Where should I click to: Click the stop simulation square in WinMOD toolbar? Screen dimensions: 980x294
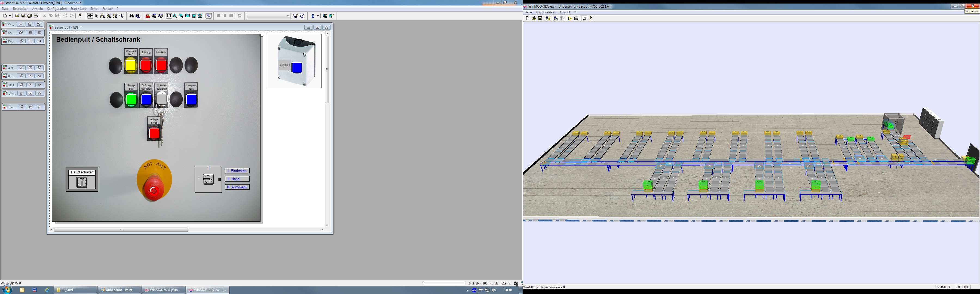click(231, 16)
